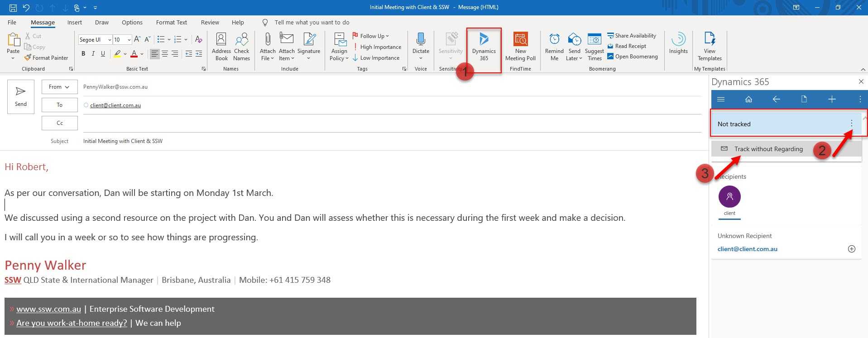Expand the From address dropdown
The height and width of the screenshot is (338, 868).
[59, 87]
